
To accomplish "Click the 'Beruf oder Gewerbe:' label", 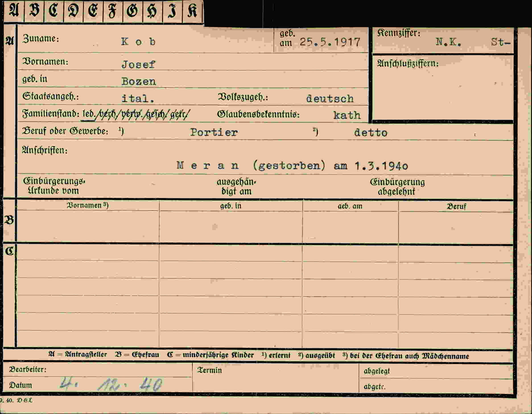I will click(65, 131).
